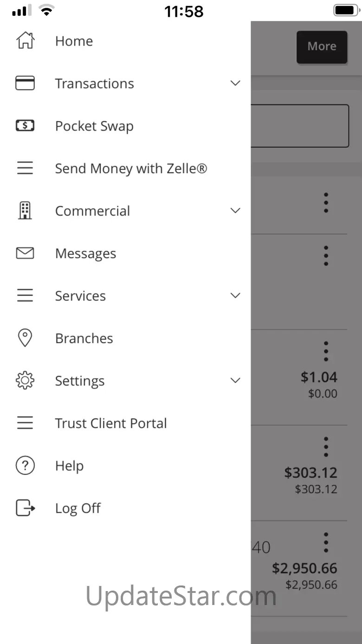
Task: Expand the Transactions submenu chevron
Action: pos(235,84)
